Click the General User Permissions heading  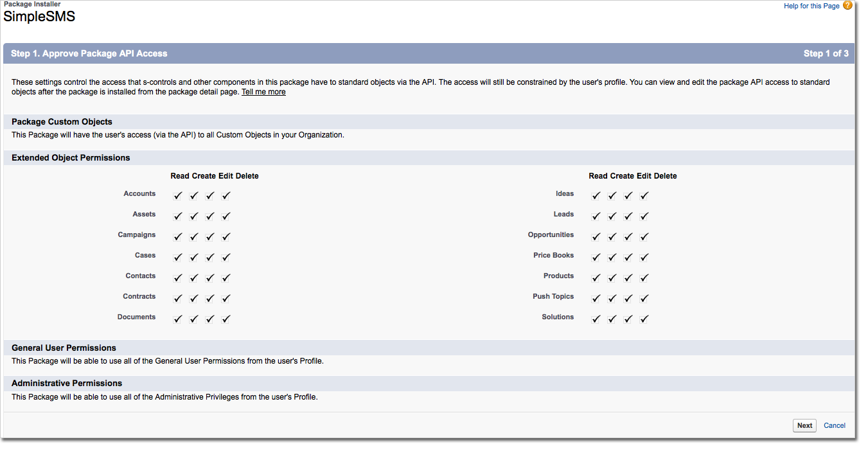64,348
